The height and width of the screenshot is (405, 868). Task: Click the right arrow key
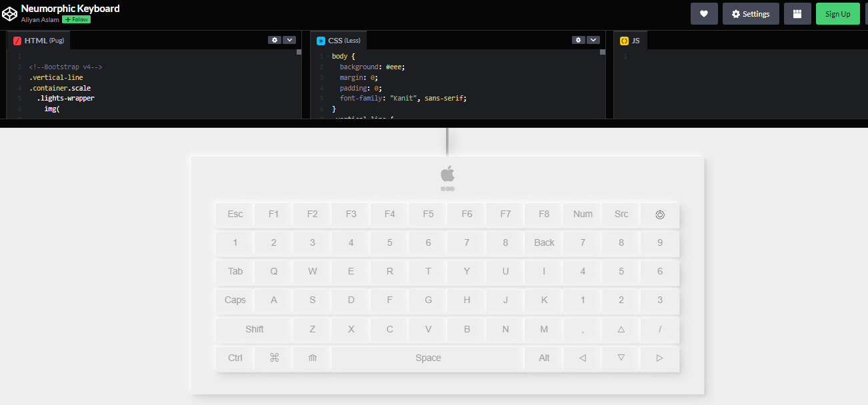tap(660, 358)
